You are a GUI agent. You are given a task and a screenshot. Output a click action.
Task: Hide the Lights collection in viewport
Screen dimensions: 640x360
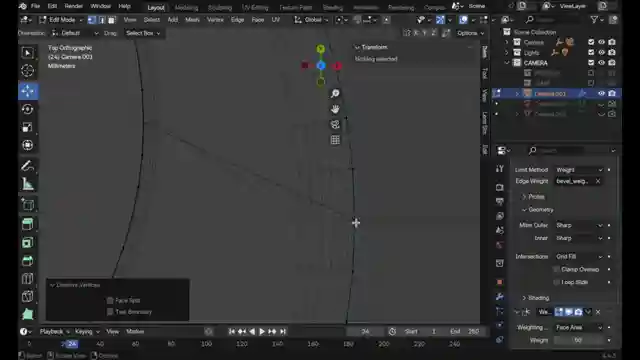coord(601,52)
